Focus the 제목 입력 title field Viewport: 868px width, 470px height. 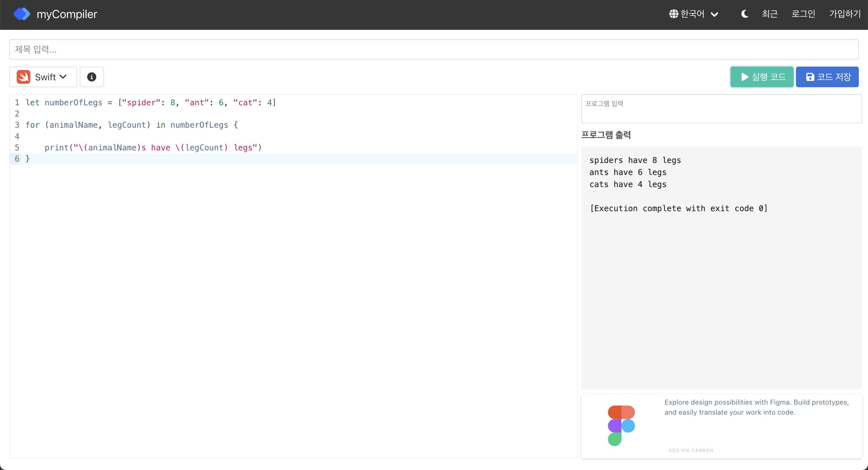click(x=433, y=50)
